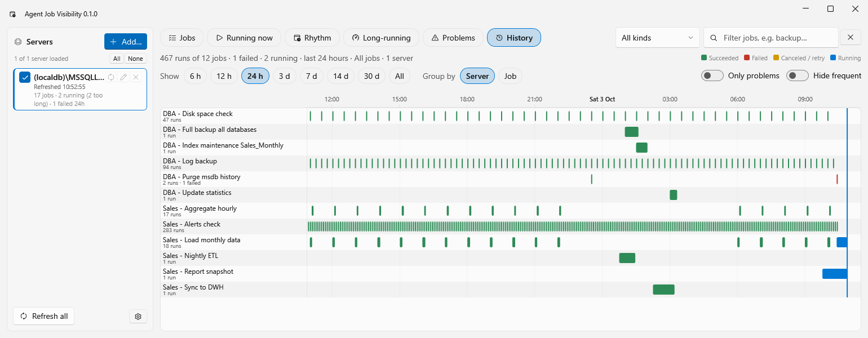Deselect servers with the None button
Image resolution: width=868 pixels, height=338 pixels.
(135, 59)
